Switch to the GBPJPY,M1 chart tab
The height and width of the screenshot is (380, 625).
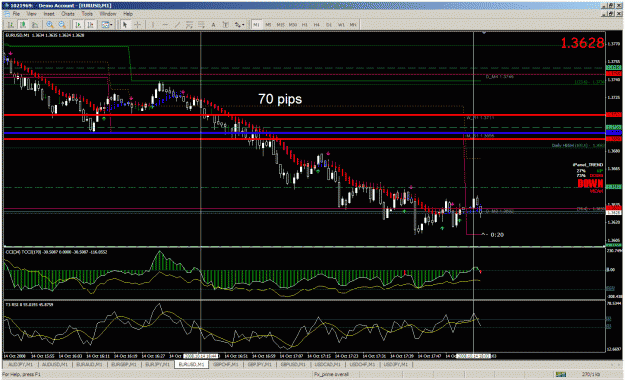click(259, 364)
